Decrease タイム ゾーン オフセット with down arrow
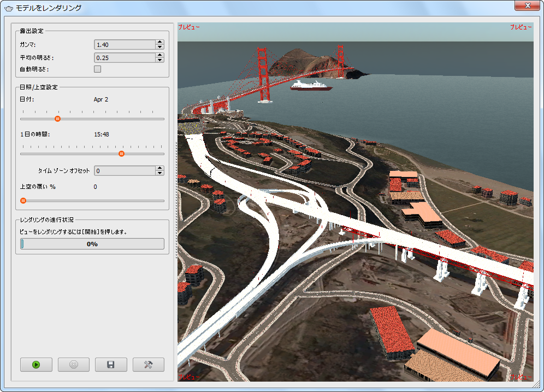This screenshot has width=544, height=392. (x=159, y=173)
